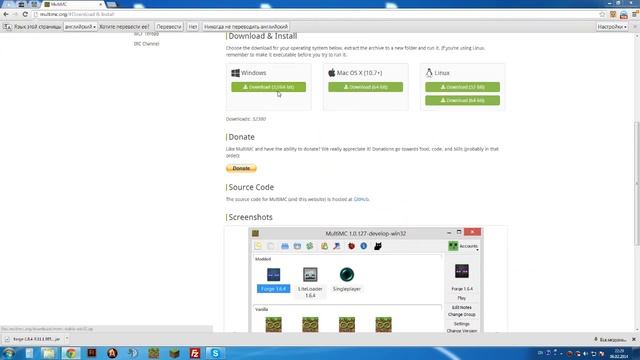The height and width of the screenshot is (360, 640).
Task: Click the Linux penguin icon
Action: pyautogui.click(x=429, y=73)
